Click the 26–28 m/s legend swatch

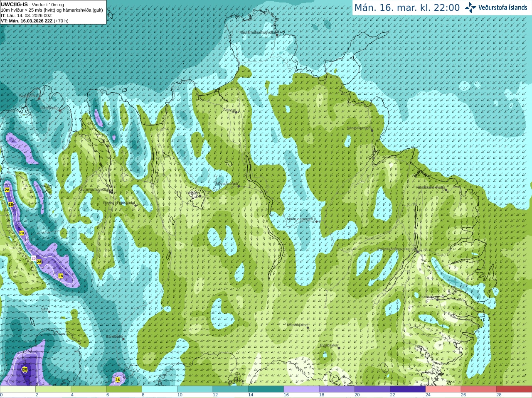click(479, 389)
